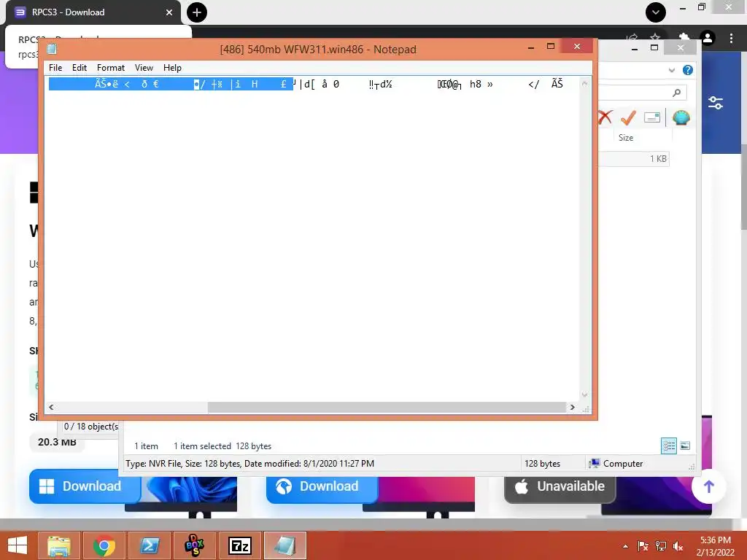The image size is (747, 560).
Task: Click the Linux Download button
Action: (x=322, y=486)
